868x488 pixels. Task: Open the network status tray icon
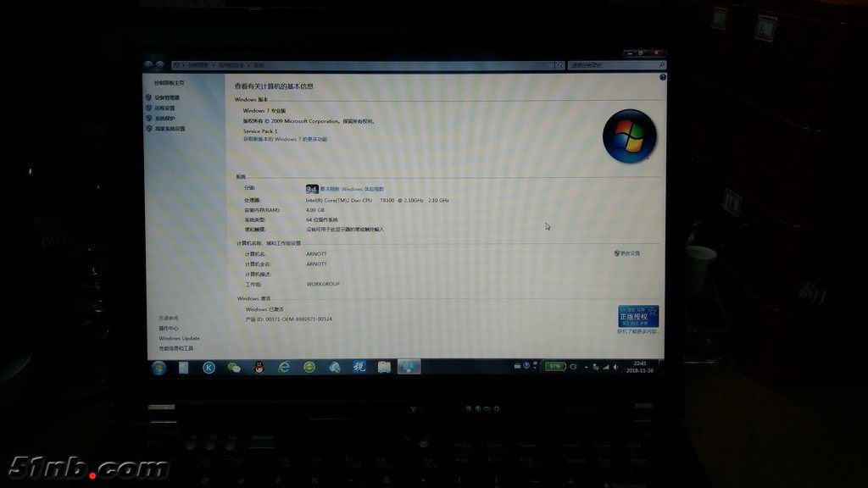[596, 367]
